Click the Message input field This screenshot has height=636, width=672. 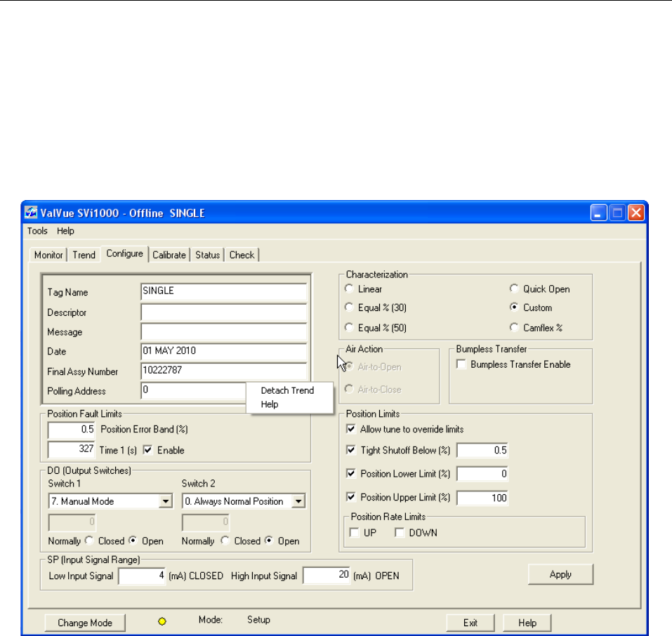click(224, 332)
